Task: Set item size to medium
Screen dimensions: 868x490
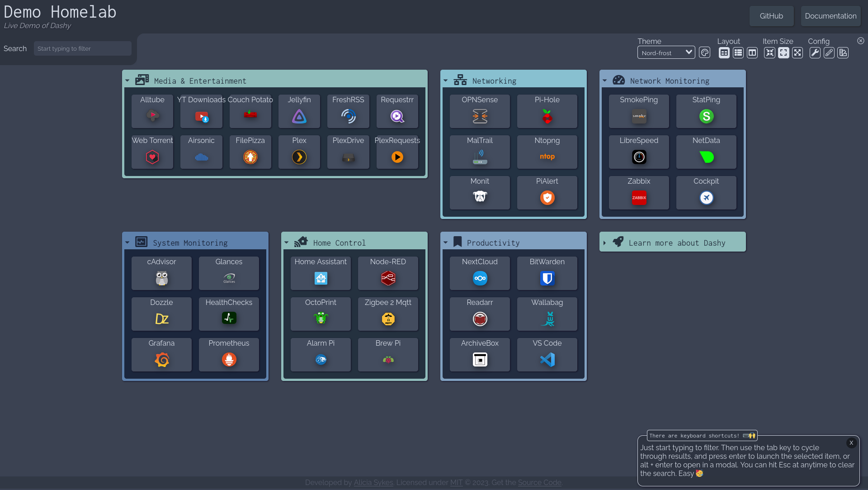Action: (x=783, y=53)
